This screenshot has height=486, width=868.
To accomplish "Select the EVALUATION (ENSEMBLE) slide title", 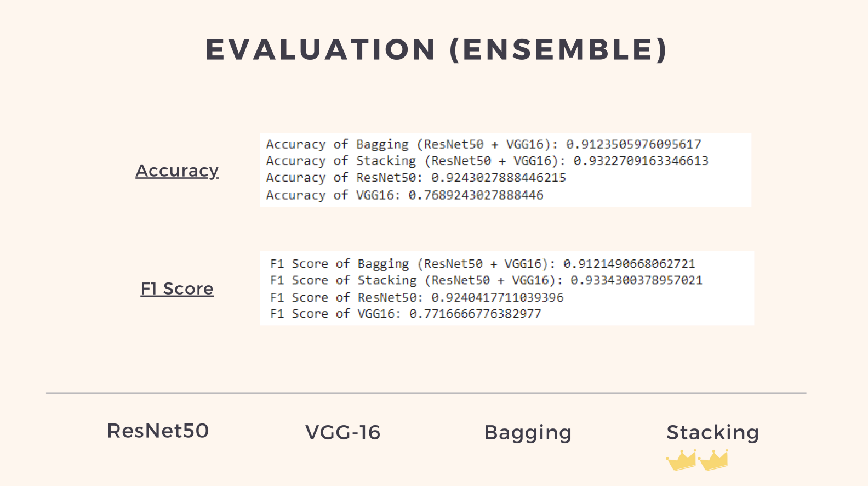I will [x=436, y=49].
